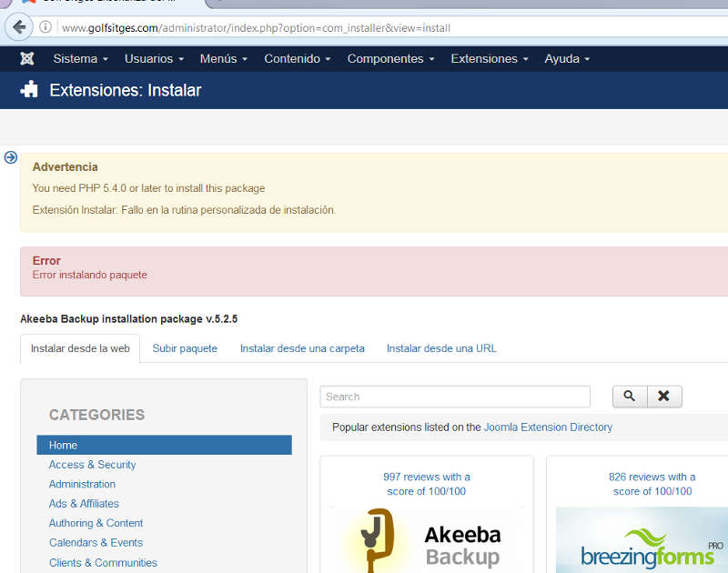The image size is (728, 573).
Task: Click the CATEGORIES heading
Action: coord(96,415)
